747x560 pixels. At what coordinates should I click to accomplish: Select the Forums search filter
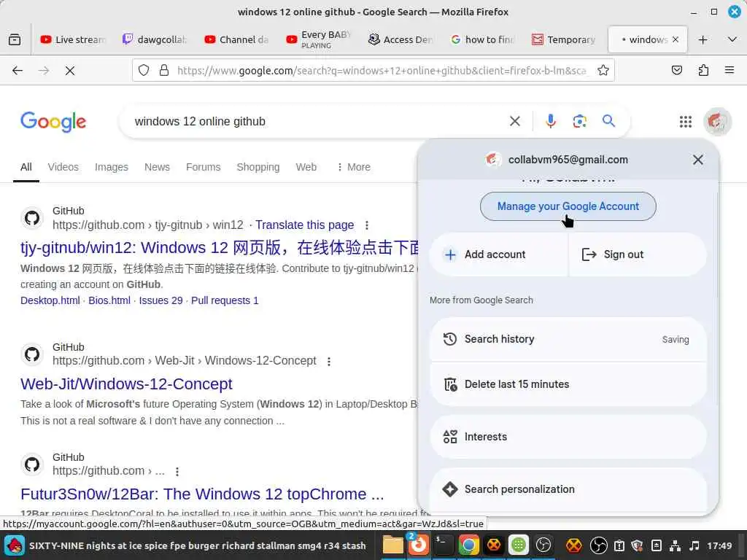coord(203,167)
